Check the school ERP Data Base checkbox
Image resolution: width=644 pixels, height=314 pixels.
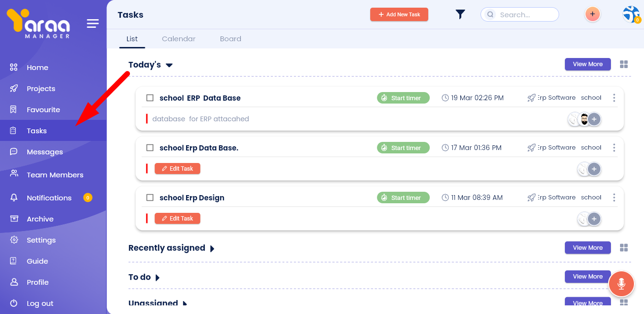tap(150, 98)
